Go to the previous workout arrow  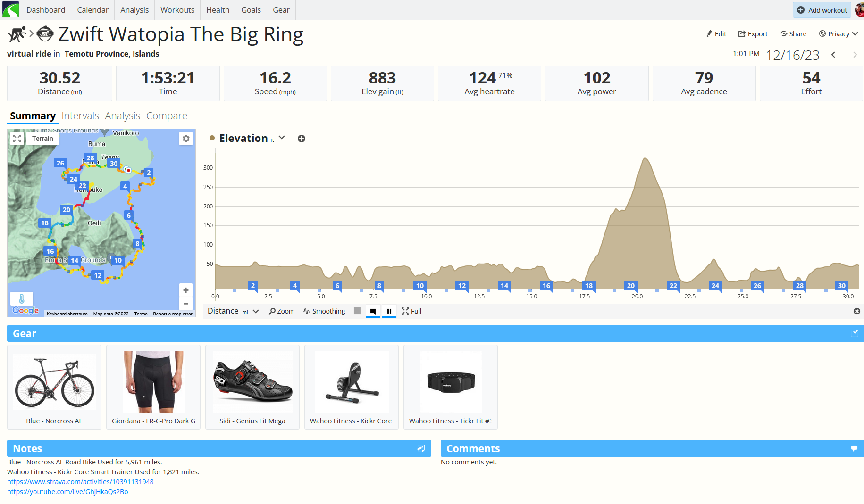(833, 55)
